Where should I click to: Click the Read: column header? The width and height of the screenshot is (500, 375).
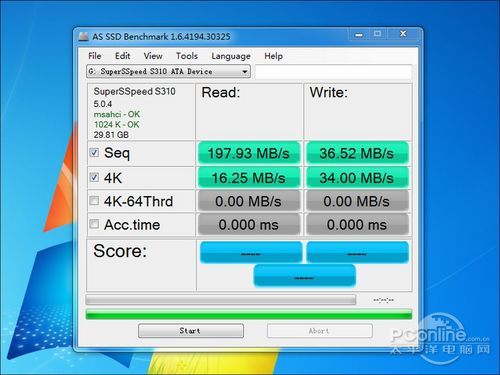pyautogui.click(x=221, y=92)
